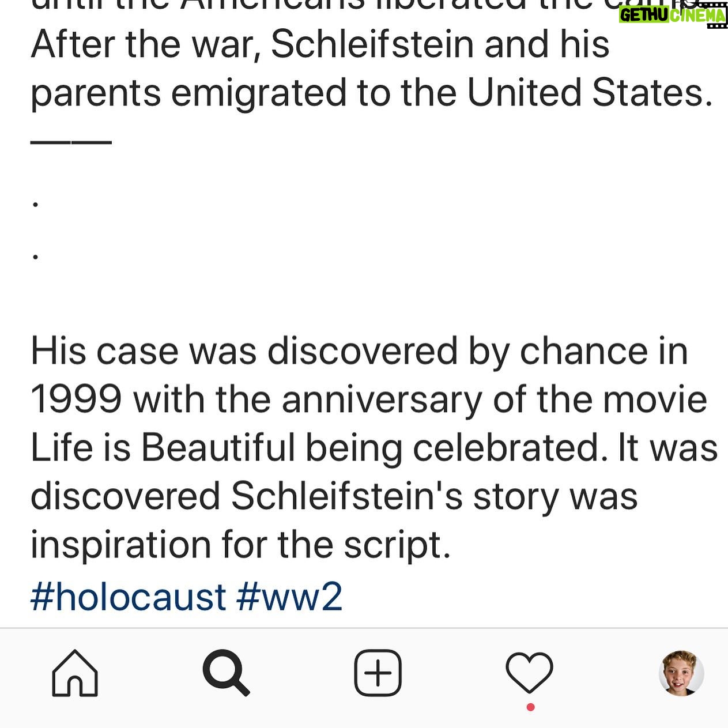Click the red notification dot under heart

point(530,707)
